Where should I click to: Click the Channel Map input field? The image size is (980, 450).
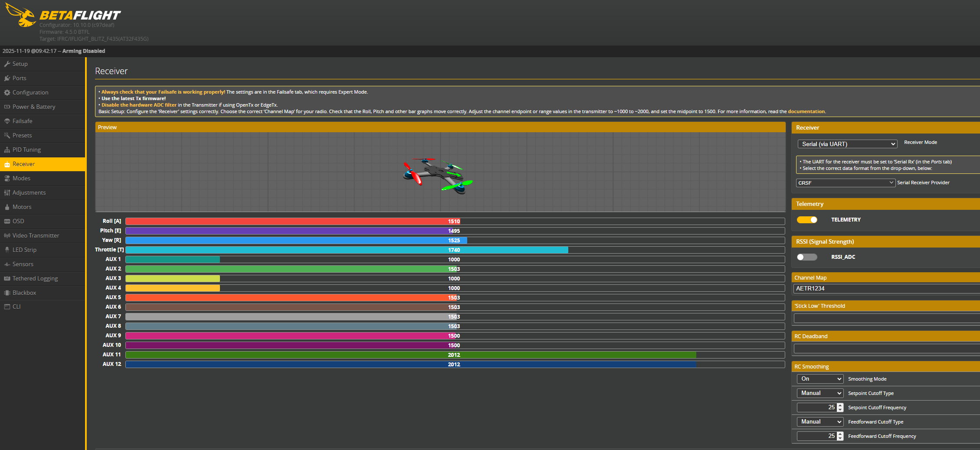pyautogui.click(x=885, y=288)
